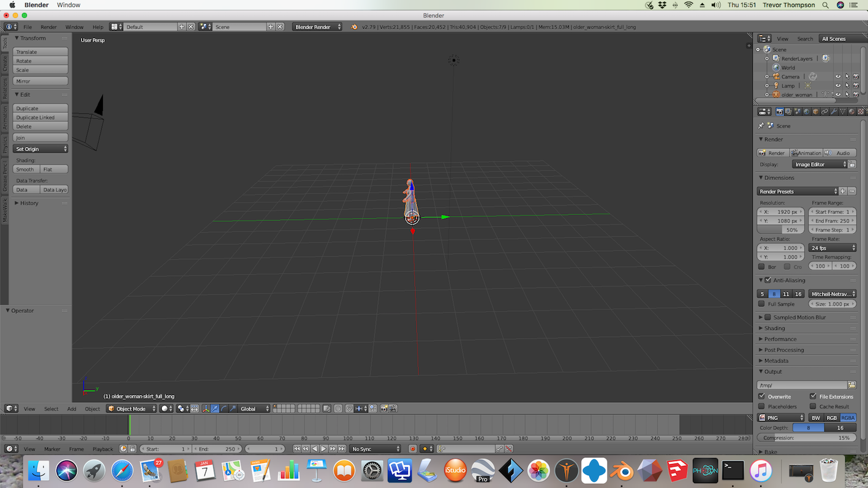This screenshot has width=868, height=488.
Task: Toggle Camera renderability camera icon
Action: [856, 77]
